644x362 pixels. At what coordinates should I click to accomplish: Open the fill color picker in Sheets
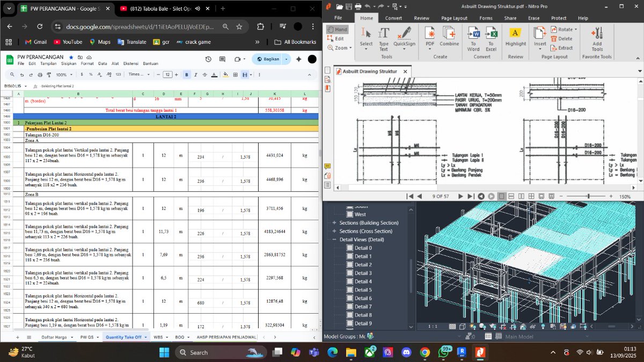click(226, 75)
